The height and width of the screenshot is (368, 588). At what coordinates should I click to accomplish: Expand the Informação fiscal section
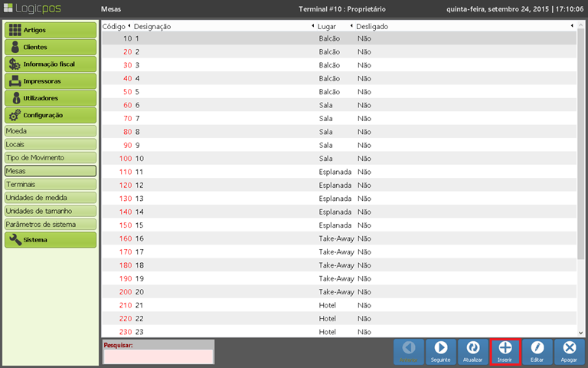[51, 64]
